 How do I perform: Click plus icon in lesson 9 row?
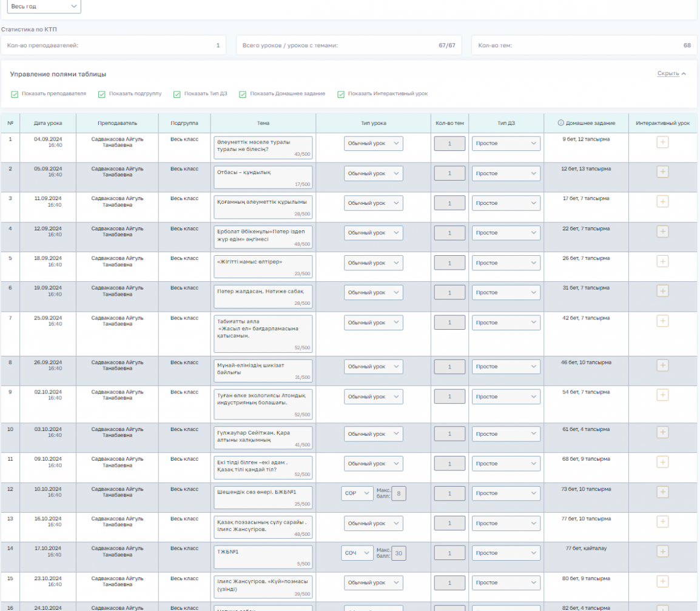tap(662, 395)
